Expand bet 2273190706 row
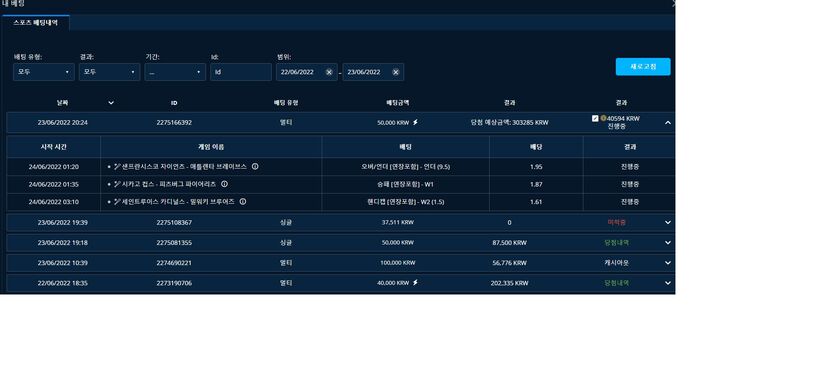The width and height of the screenshot is (835, 377). (668, 283)
